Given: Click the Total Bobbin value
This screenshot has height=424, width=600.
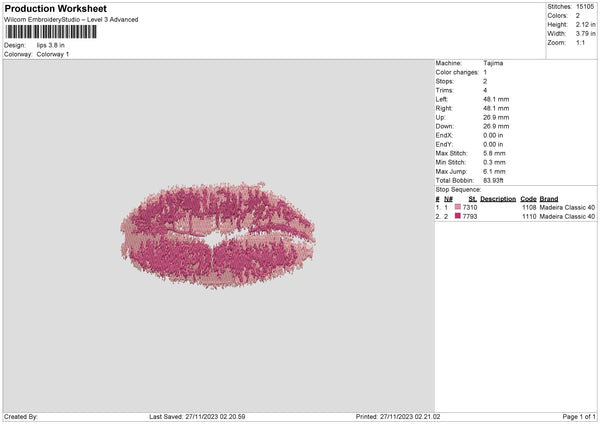Looking at the screenshot, I should tap(494, 180).
